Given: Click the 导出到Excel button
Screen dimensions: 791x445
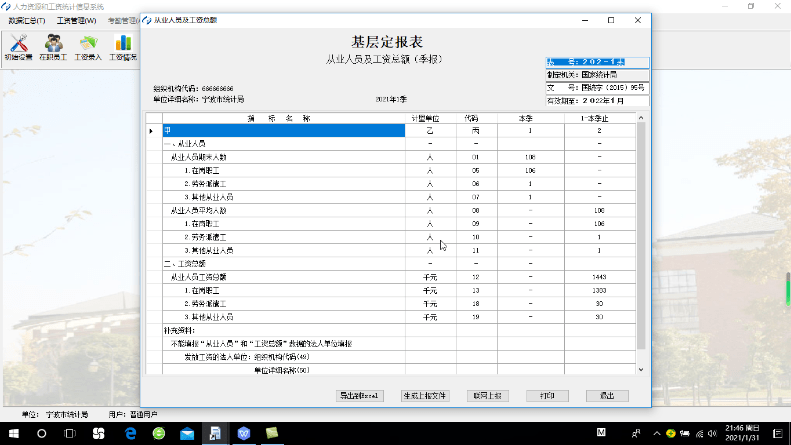Looking at the screenshot, I should tap(360, 395).
